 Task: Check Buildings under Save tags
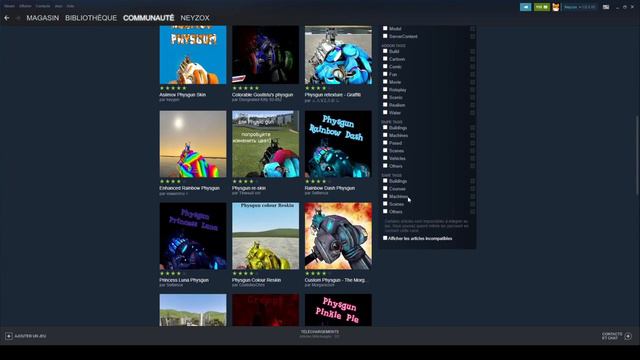coord(385,180)
